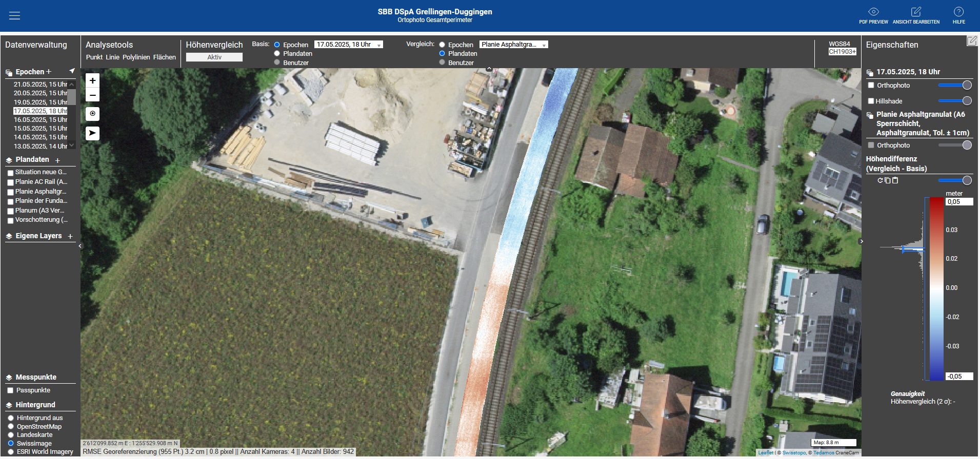Adjust the Höhendifferenz opacity slider

[x=954, y=180]
